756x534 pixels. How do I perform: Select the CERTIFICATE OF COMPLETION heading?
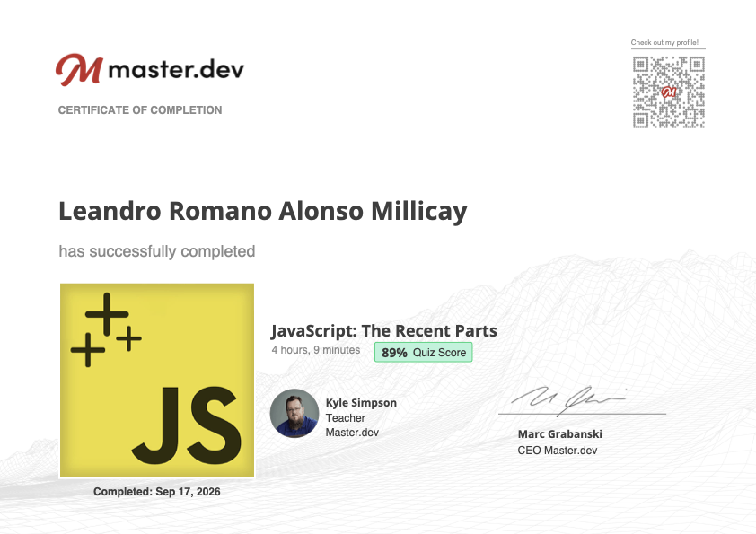click(x=140, y=109)
